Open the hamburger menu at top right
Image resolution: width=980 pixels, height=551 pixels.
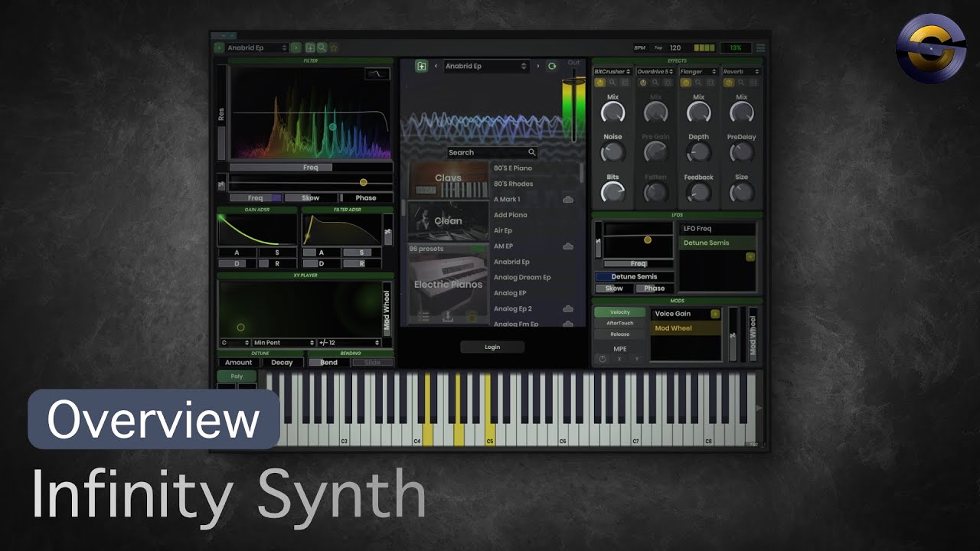pos(760,47)
